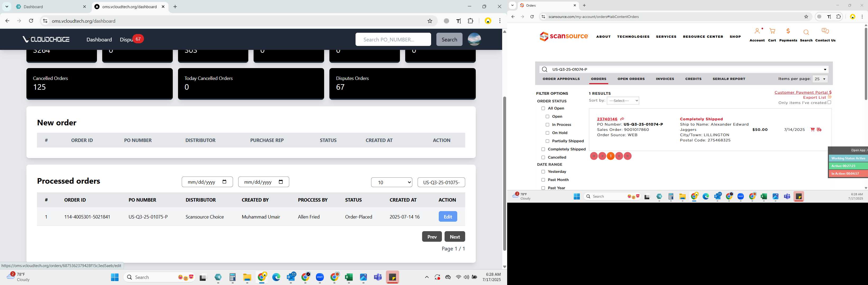Click orange page 1 pagination circle

(610, 156)
